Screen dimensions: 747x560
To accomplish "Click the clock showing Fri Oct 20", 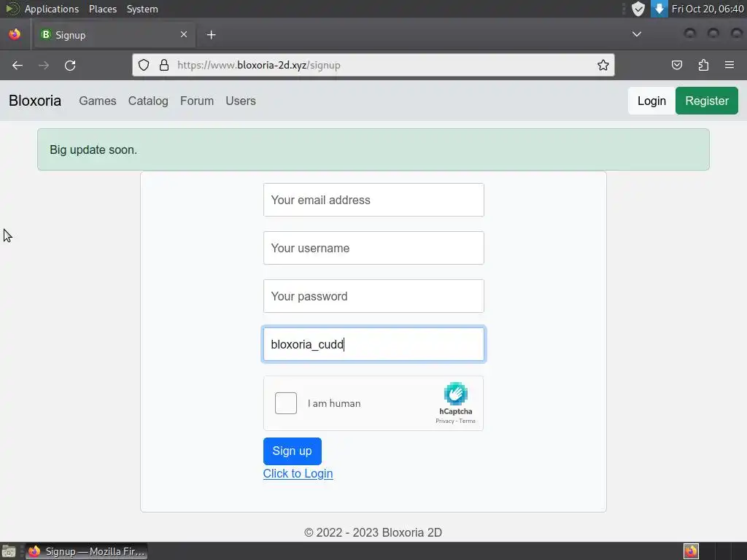I will 708,9.
